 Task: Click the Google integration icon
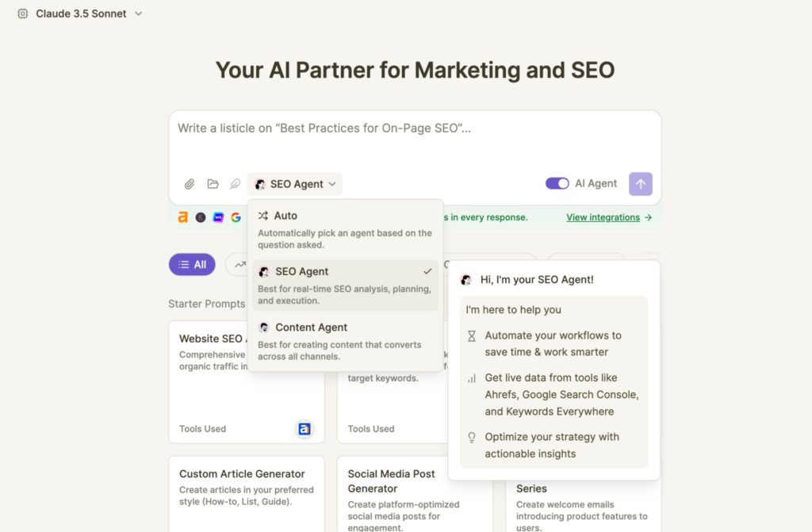click(236, 217)
